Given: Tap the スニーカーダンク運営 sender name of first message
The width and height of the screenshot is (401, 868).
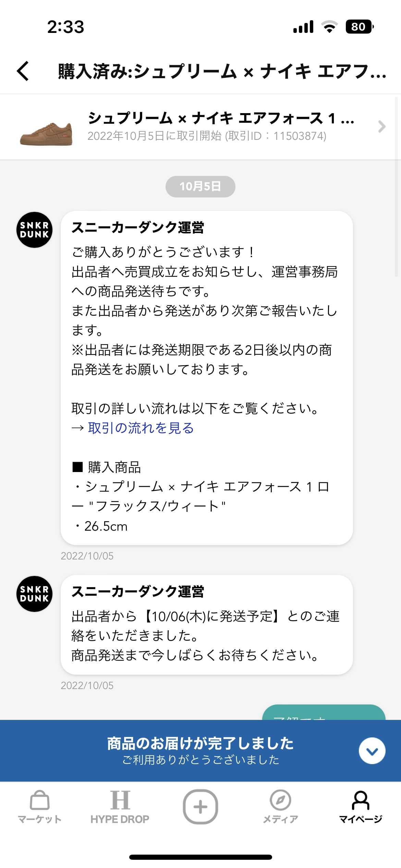Looking at the screenshot, I should [138, 228].
